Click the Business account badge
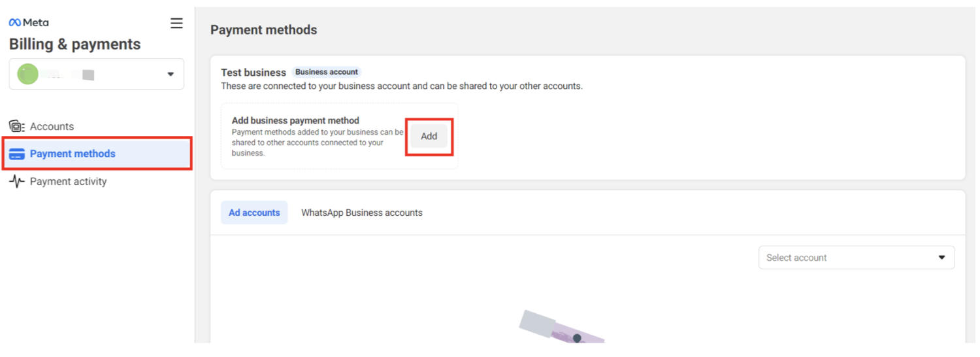The height and width of the screenshot is (357, 980). tap(327, 72)
